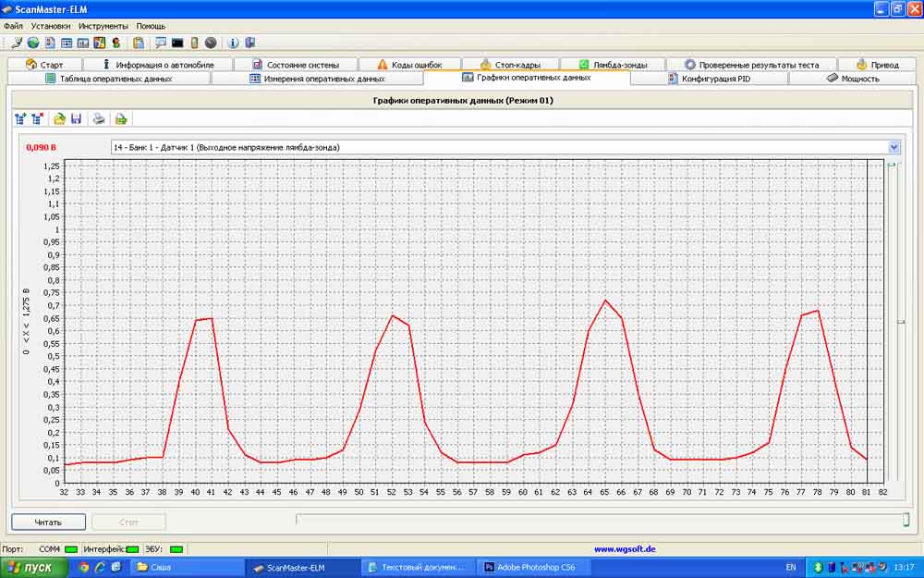This screenshot has height=578, width=924.
Task: Open the Конфигурация PID tab
Action: 714,79
